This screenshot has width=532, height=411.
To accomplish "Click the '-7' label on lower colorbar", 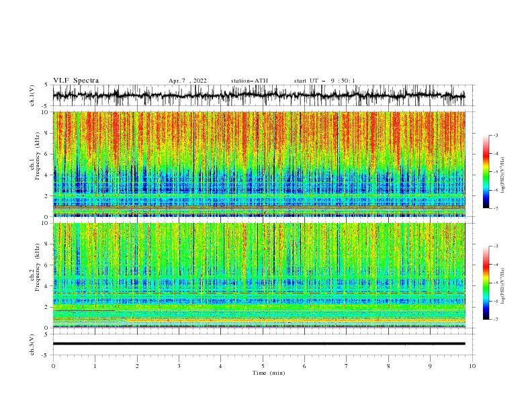I will point(495,319).
